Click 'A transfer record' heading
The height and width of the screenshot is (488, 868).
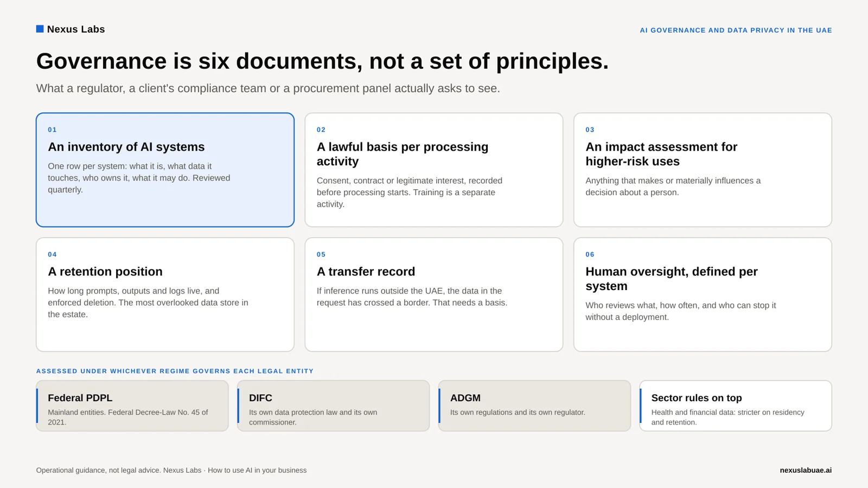[x=366, y=272]
